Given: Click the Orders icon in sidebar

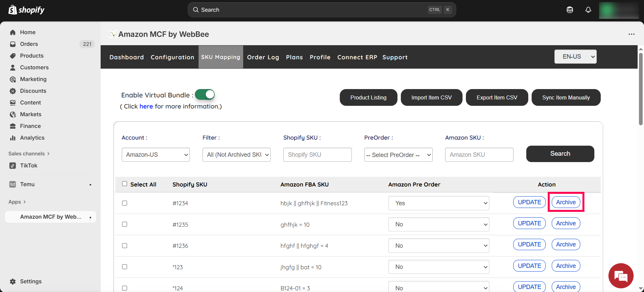Looking at the screenshot, I should [x=13, y=44].
